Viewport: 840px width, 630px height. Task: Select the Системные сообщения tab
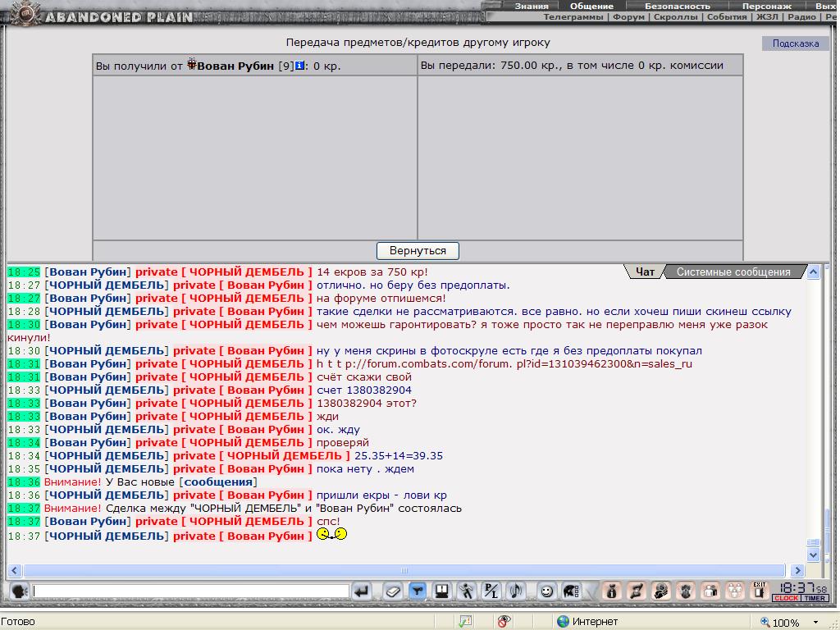click(733, 272)
